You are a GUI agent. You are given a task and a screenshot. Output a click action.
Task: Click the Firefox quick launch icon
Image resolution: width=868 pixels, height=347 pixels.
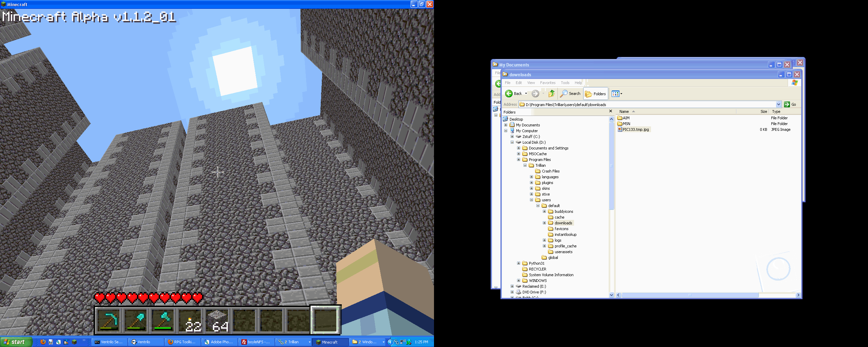43,342
